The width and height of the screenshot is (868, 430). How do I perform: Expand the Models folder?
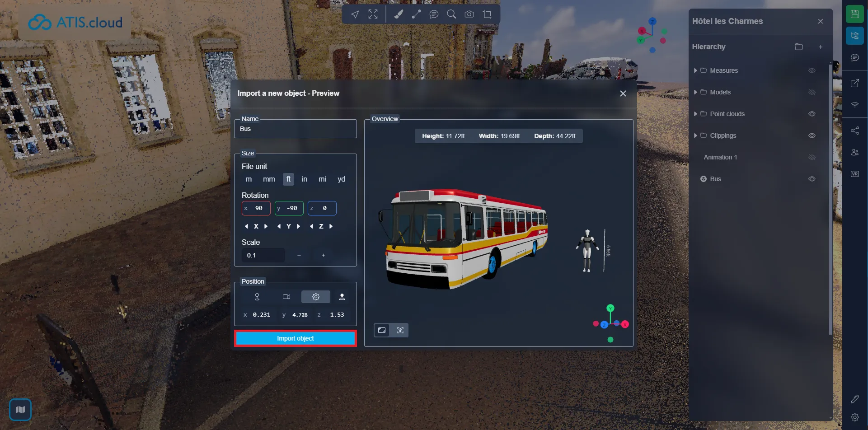coord(695,92)
